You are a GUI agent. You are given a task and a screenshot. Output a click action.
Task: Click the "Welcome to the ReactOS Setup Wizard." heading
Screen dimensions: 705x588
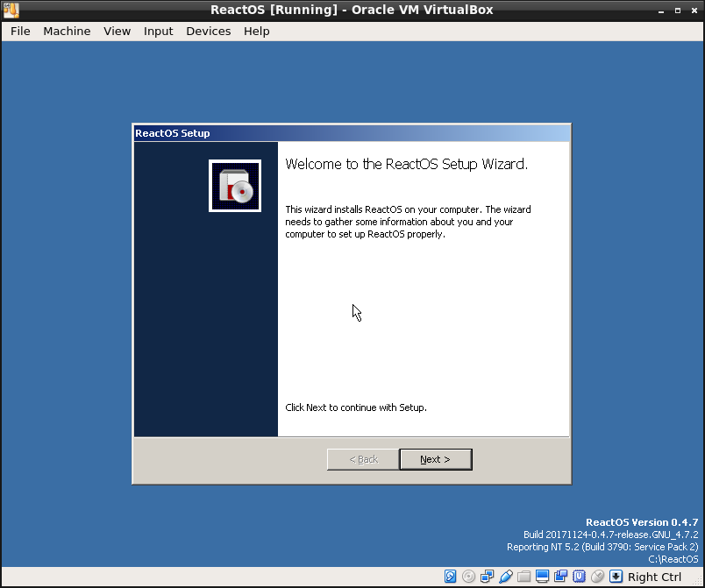point(407,164)
